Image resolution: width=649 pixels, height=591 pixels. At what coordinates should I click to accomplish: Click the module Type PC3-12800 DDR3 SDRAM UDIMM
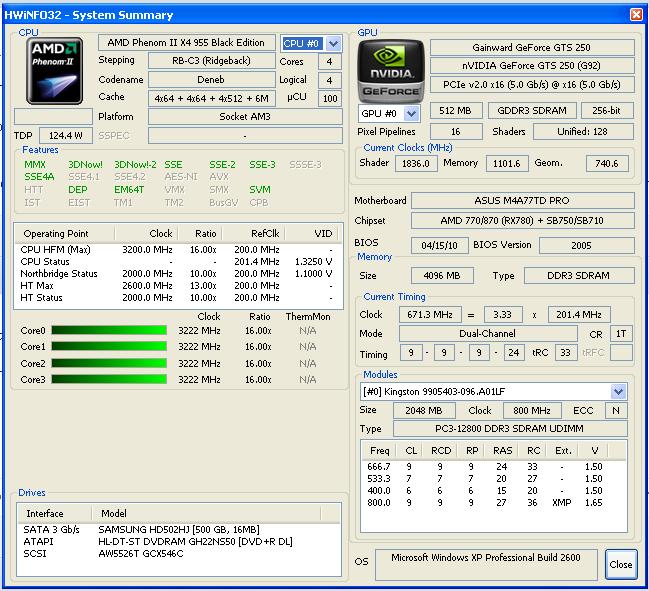(510, 429)
